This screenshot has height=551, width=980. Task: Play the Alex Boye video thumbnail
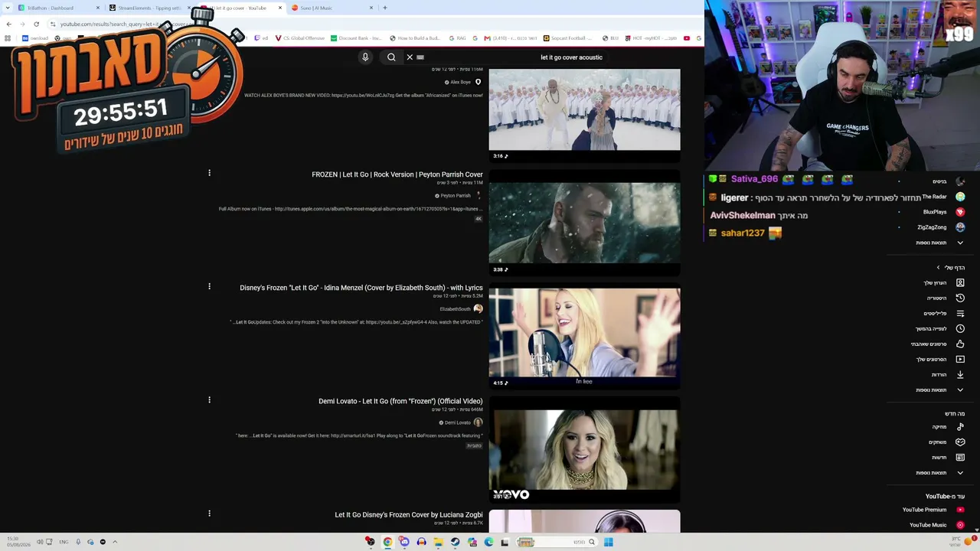click(x=584, y=115)
